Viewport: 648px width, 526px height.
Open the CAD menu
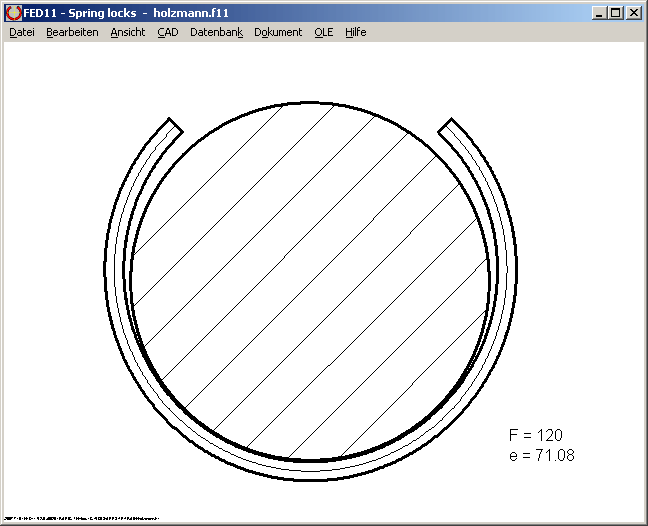point(167,32)
